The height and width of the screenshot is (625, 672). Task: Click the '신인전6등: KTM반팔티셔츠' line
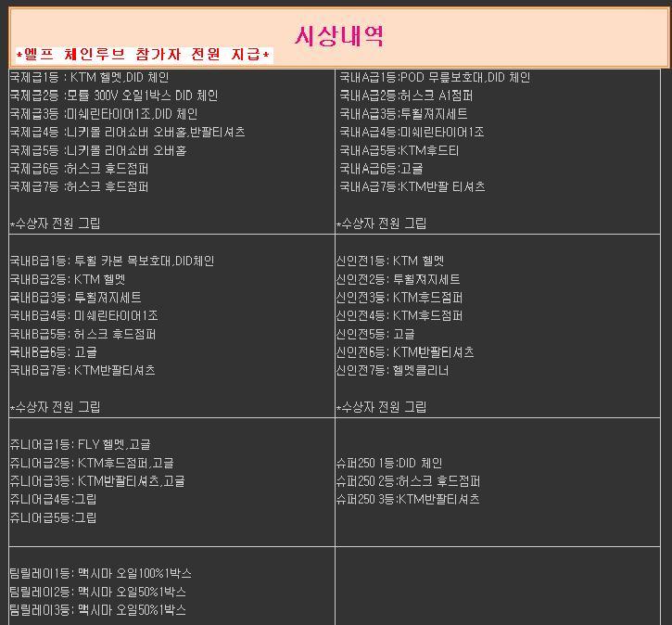click(405, 352)
